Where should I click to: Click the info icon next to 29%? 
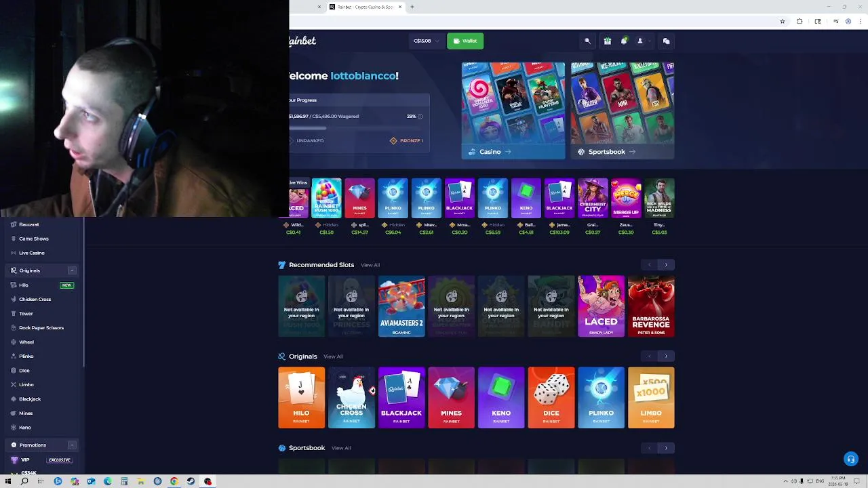pyautogui.click(x=420, y=116)
